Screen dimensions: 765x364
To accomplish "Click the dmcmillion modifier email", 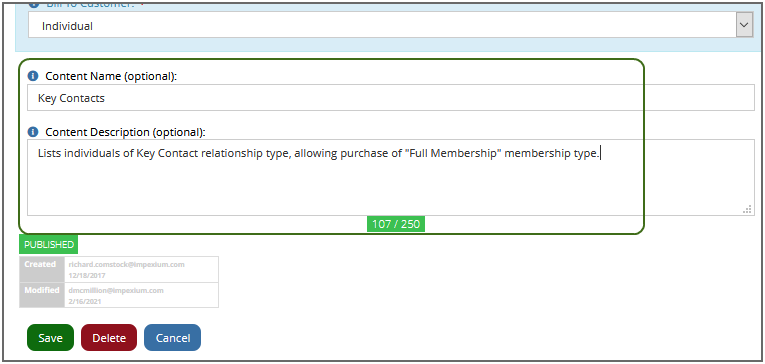I will (x=116, y=290).
